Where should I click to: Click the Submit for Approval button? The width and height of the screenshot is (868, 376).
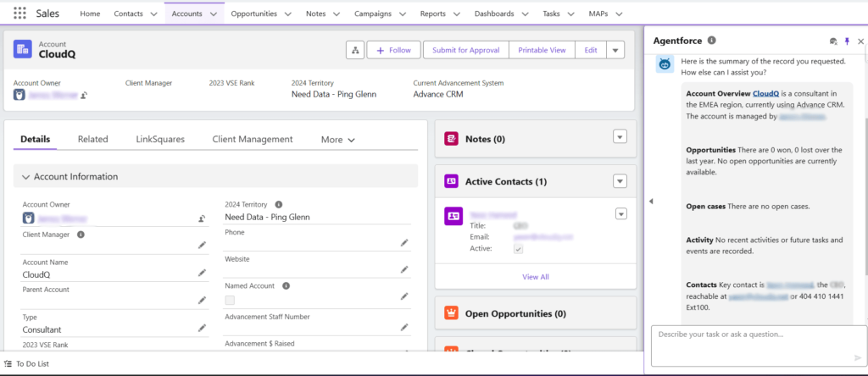click(465, 50)
